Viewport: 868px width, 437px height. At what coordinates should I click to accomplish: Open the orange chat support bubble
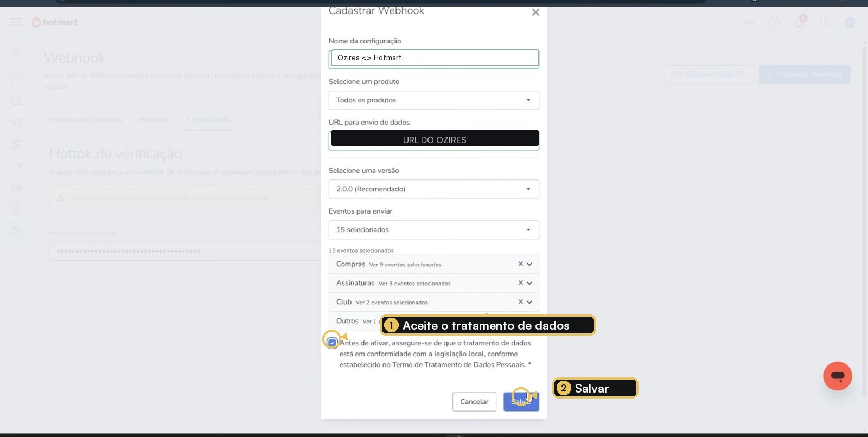[838, 376]
